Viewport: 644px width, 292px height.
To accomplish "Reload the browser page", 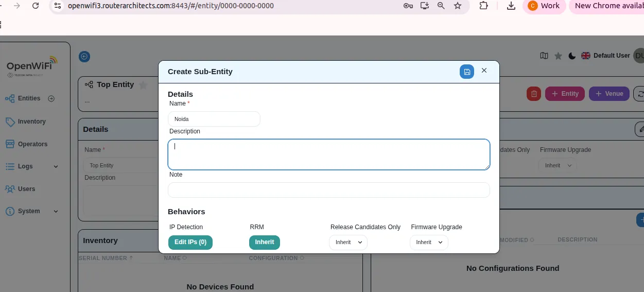I will point(36,6).
